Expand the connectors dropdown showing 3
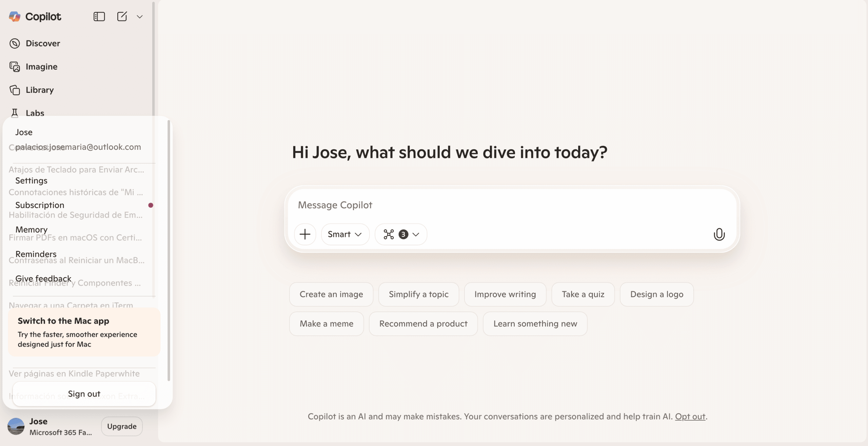The width and height of the screenshot is (868, 446). (x=401, y=234)
